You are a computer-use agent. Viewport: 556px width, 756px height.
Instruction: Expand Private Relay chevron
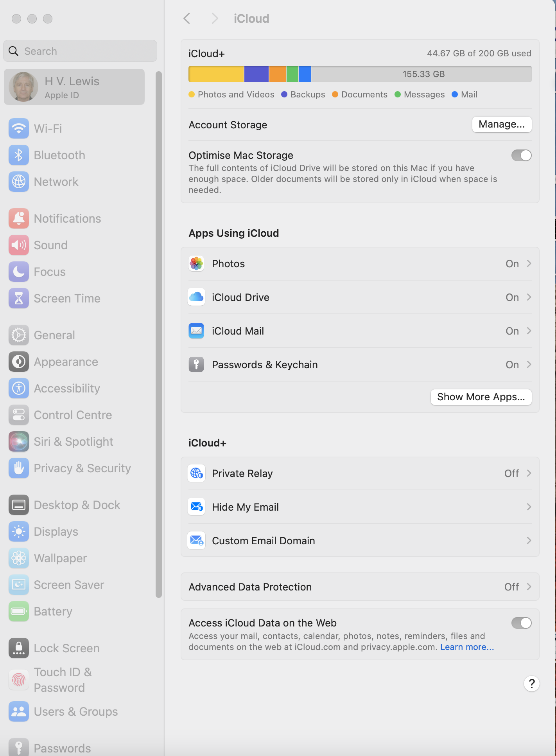pyautogui.click(x=529, y=473)
